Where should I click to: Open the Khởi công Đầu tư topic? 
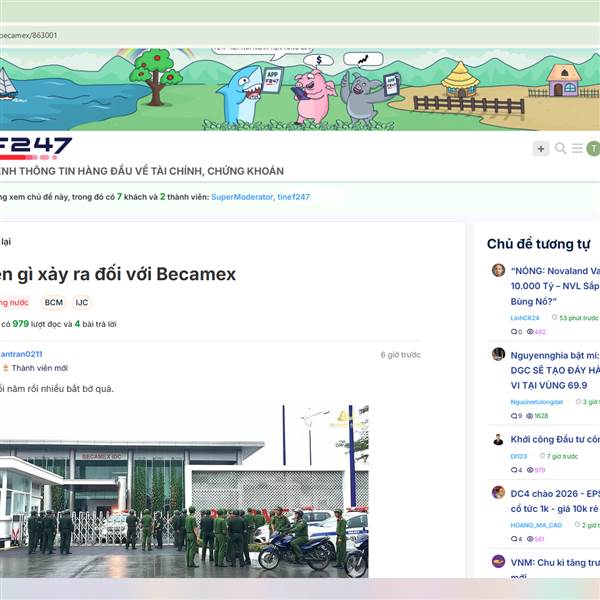pyautogui.click(x=555, y=439)
